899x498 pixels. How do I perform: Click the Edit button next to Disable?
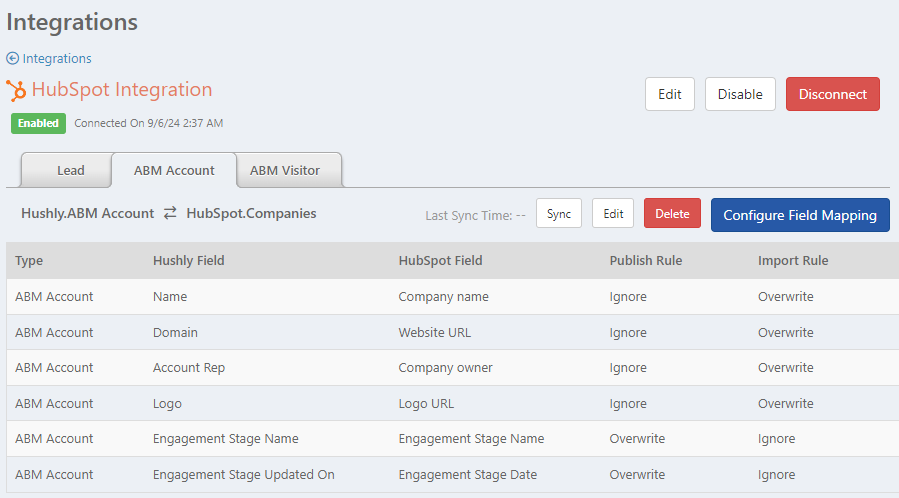(x=670, y=94)
